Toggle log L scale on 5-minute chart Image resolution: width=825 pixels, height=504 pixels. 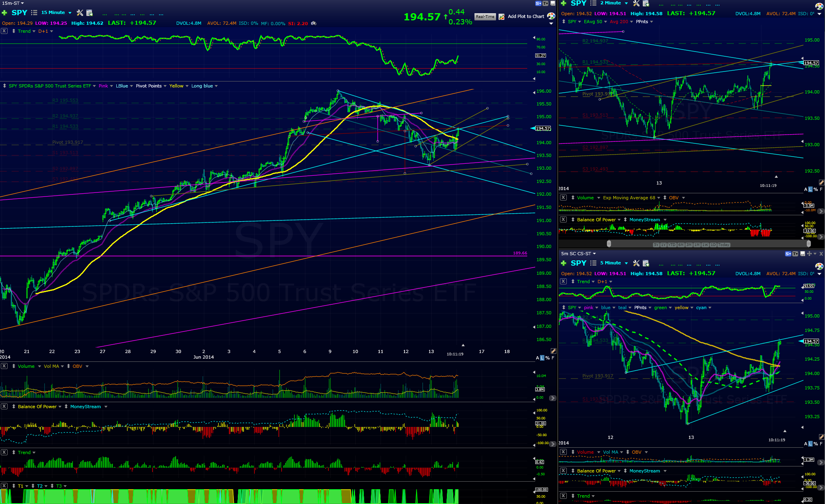point(811,444)
